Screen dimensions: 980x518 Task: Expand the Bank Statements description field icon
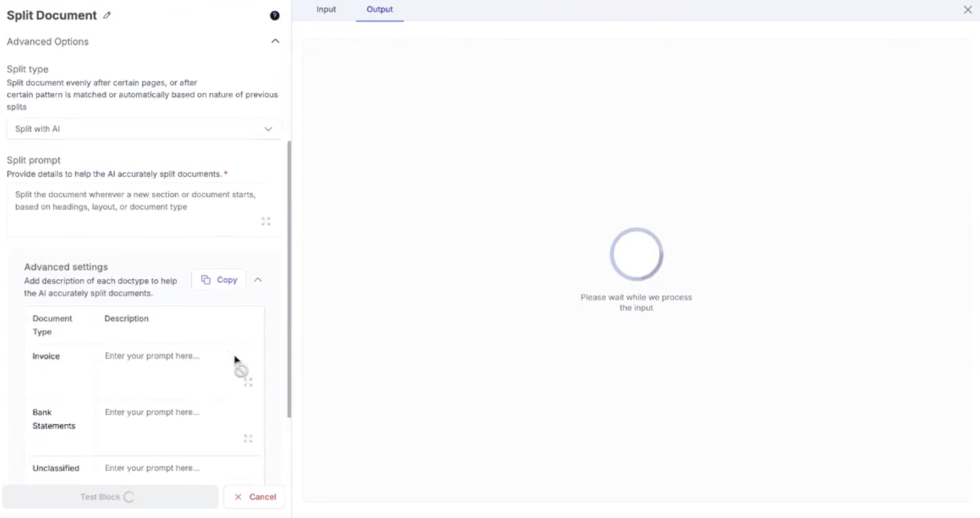[x=248, y=439]
